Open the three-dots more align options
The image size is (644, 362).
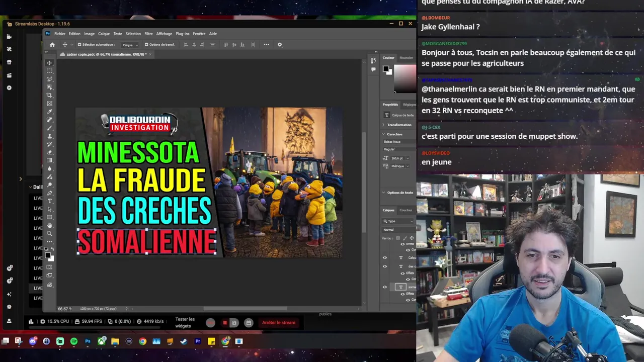[266, 44]
